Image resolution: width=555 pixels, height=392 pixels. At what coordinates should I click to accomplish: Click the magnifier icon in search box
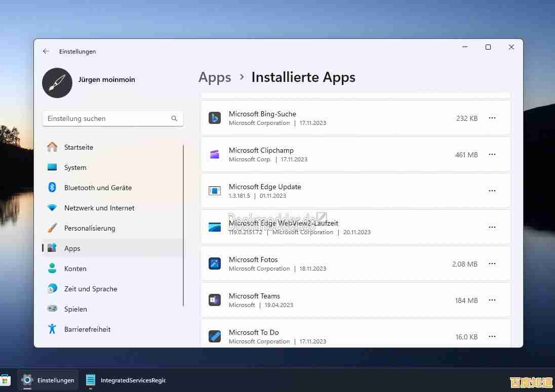(x=174, y=118)
